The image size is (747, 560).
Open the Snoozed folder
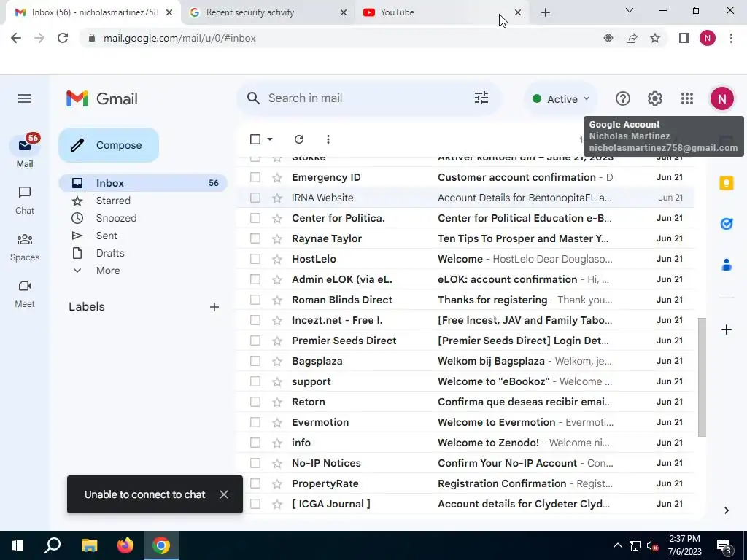[143, 218]
